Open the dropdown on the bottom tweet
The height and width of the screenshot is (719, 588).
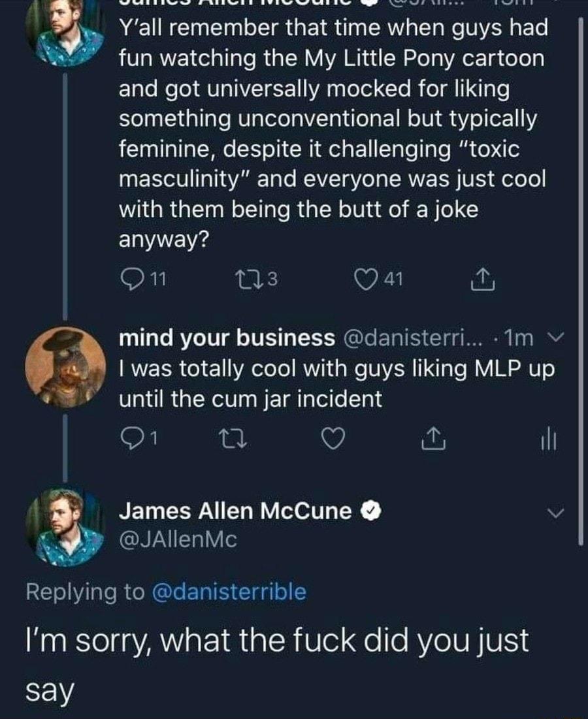(553, 512)
